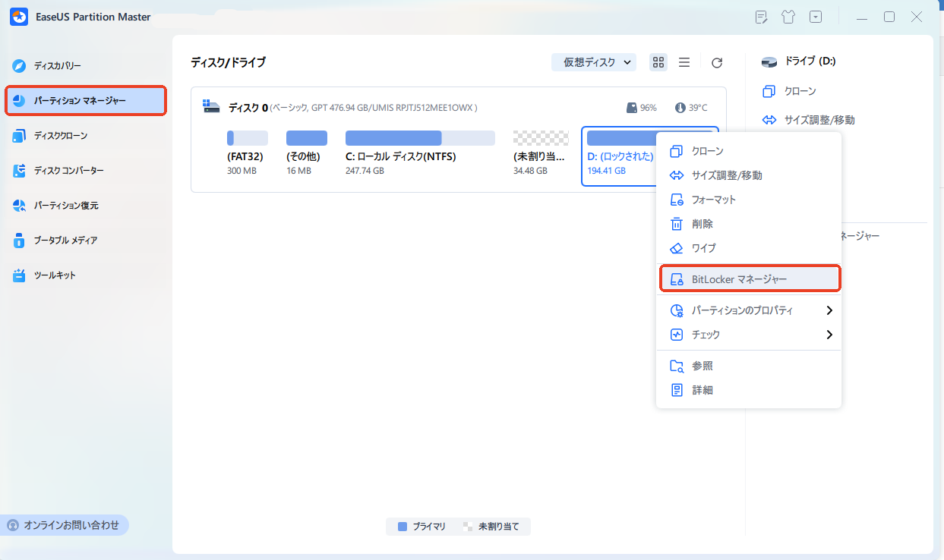Click the eraser icon beside ワイプ

coord(677,248)
